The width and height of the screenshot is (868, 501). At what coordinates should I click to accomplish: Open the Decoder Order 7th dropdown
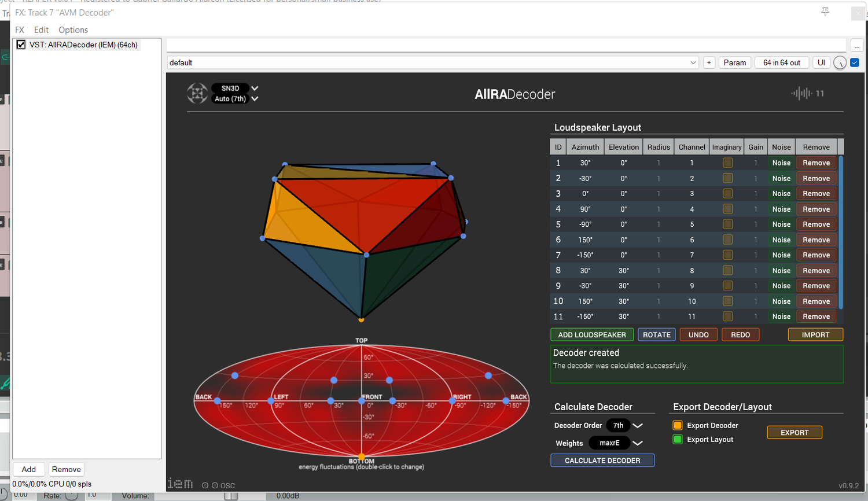[x=624, y=425]
